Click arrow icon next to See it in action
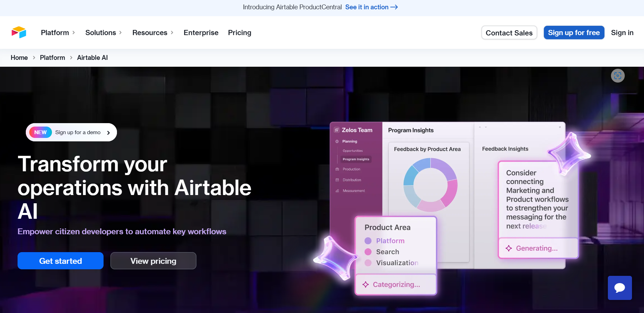Viewport: 644px width, 313px height. (x=394, y=7)
